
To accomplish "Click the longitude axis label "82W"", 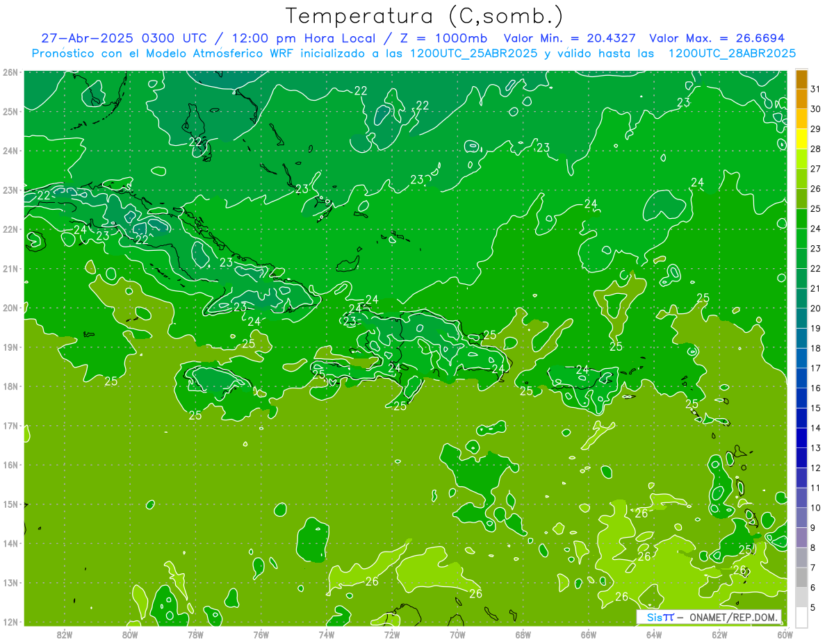I will pyautogui.click(x=65, y=634).
